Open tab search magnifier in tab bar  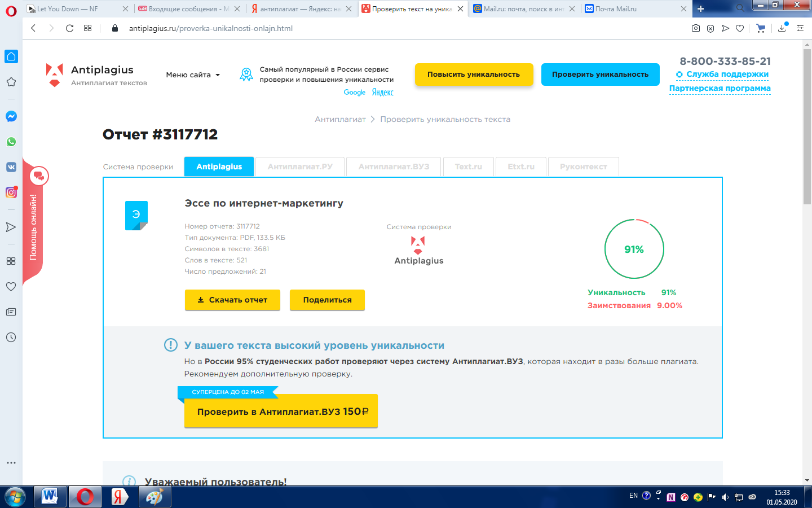(740, 8)
